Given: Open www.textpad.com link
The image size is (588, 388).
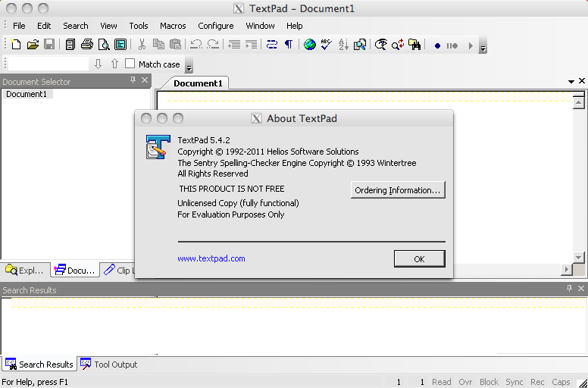Looking at the screenshot, I should click(211, 258).
